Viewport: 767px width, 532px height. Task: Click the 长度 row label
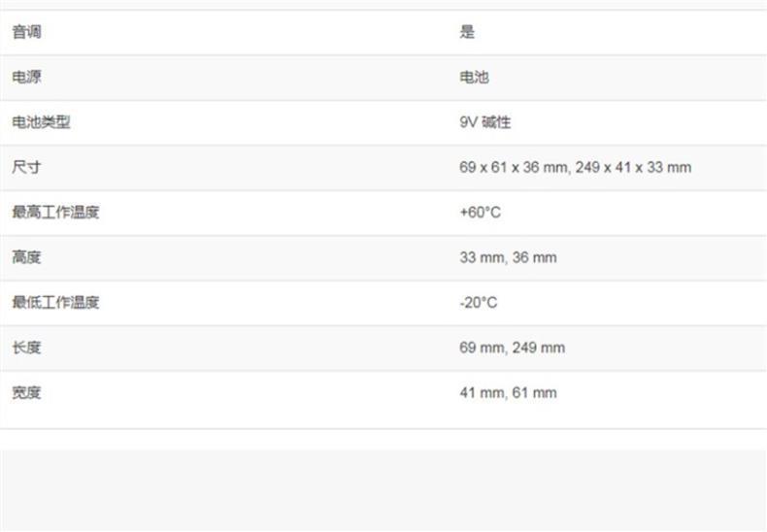tap(26, 348)
